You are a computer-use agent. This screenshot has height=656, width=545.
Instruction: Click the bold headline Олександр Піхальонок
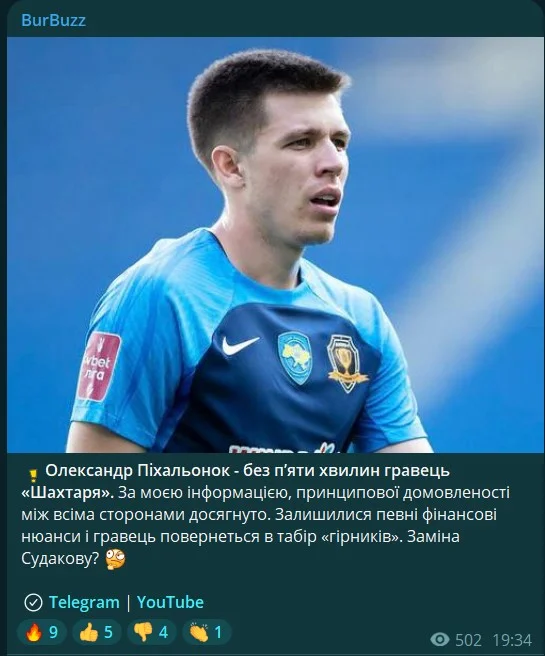[x=138, y=471]
